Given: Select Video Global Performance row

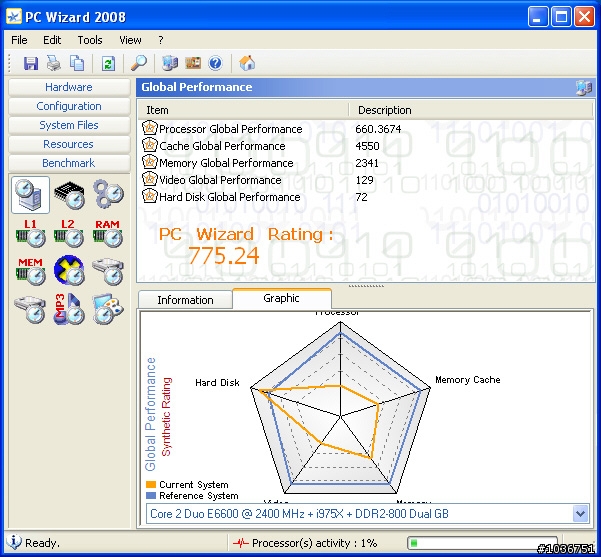Looking at the screenshot, I should 365,180.
